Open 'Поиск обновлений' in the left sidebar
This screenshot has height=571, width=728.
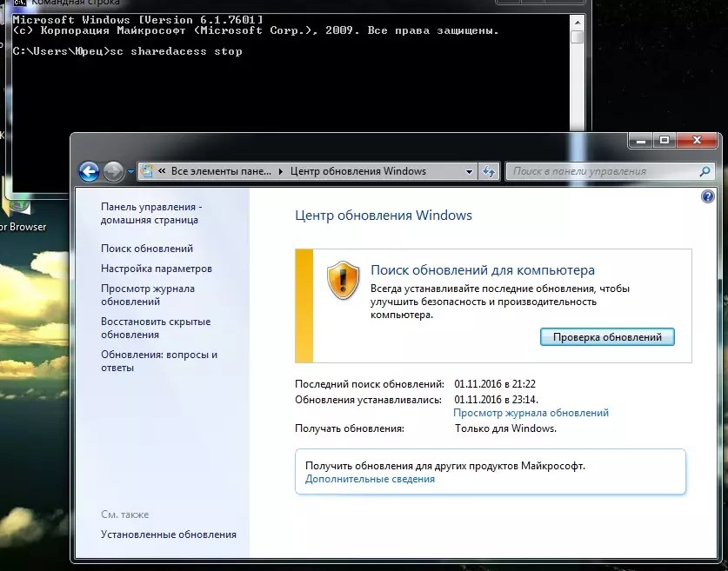coord(147,249)
